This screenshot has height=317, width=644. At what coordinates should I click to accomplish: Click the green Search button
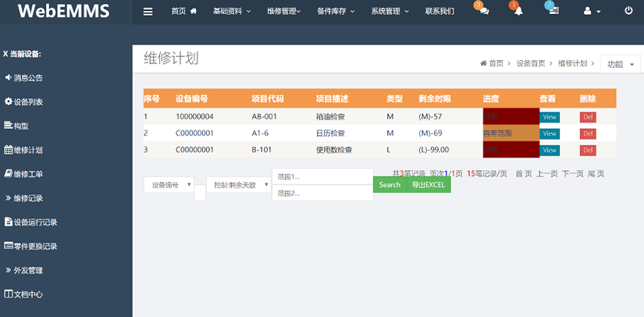coord(390,185)
